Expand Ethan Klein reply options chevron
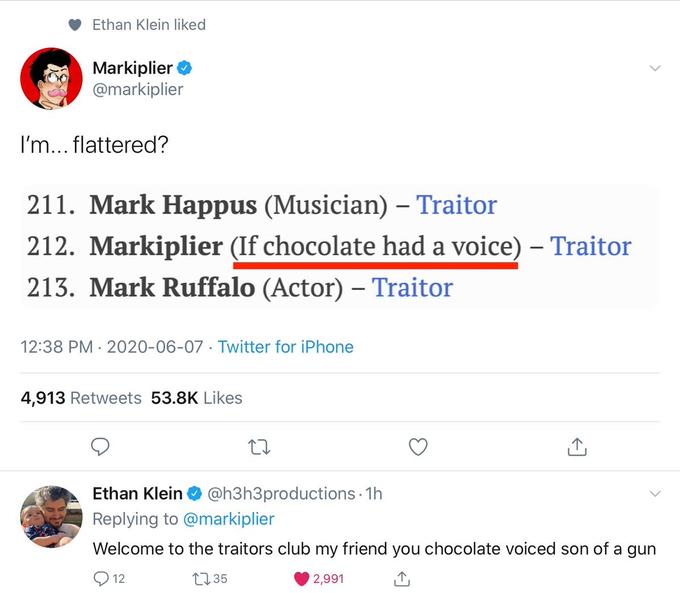The height and width of the screenshot is (593, 680). [655, 494]
